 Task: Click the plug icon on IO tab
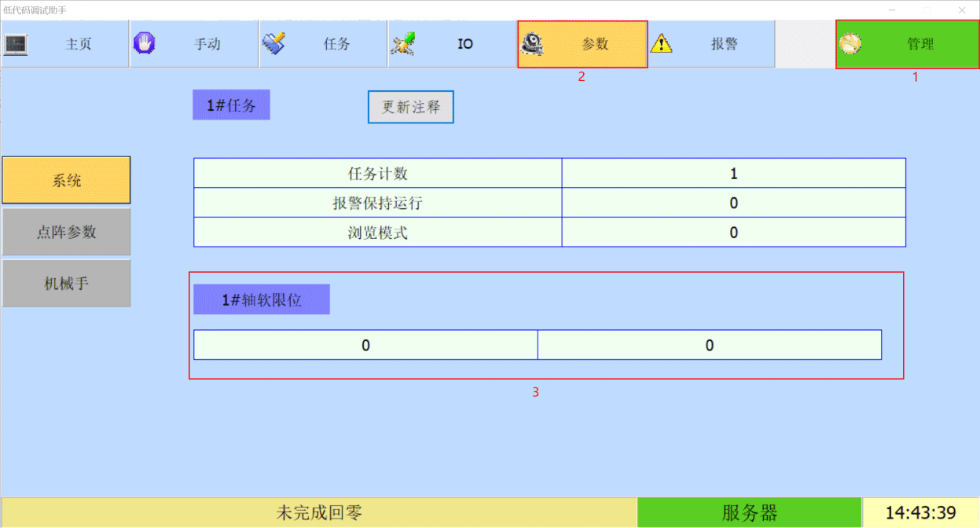point(403,44)
